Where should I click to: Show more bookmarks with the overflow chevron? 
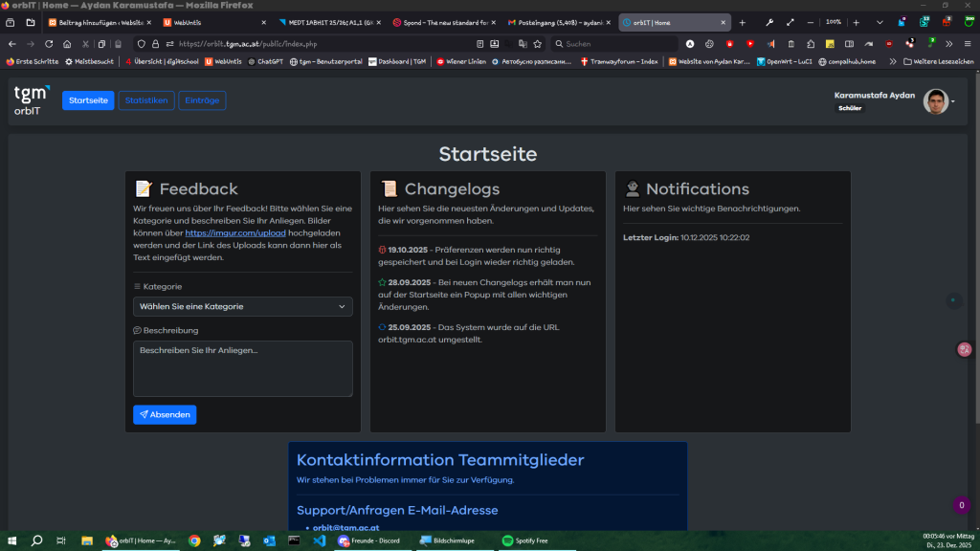(x=893, y=62)
